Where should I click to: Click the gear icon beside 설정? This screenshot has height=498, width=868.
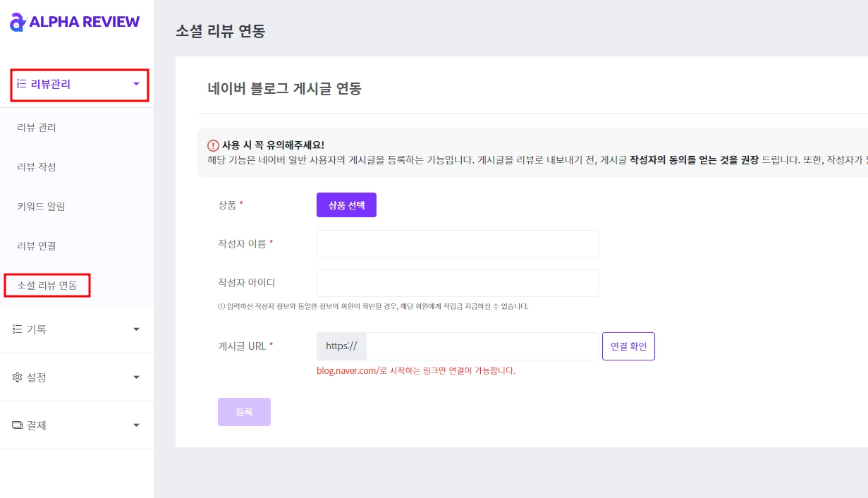18,377
